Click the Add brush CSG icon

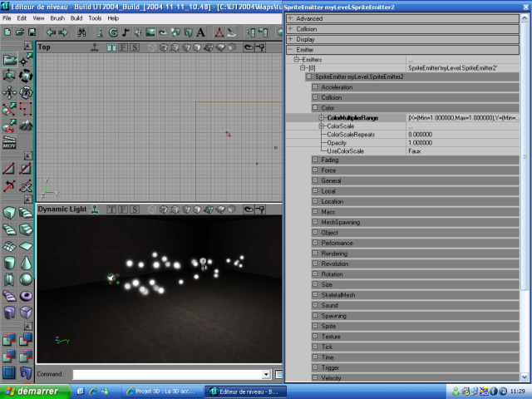tap(9, 340)
